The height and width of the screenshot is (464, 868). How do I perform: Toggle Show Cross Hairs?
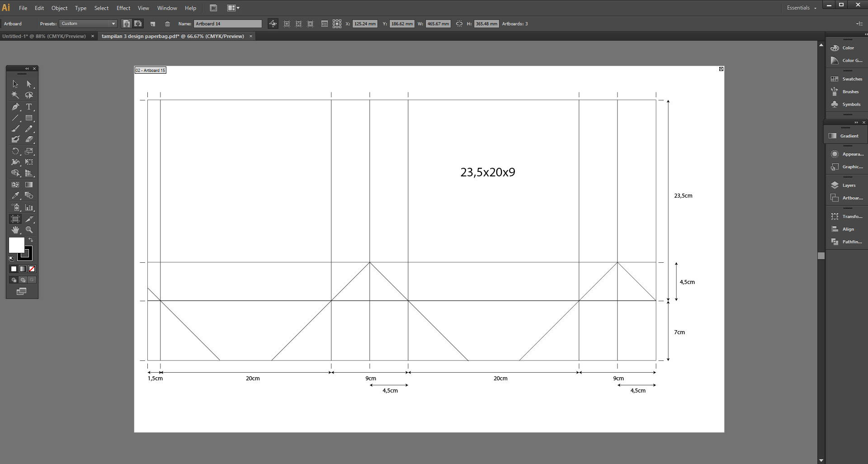click(298, 24)
